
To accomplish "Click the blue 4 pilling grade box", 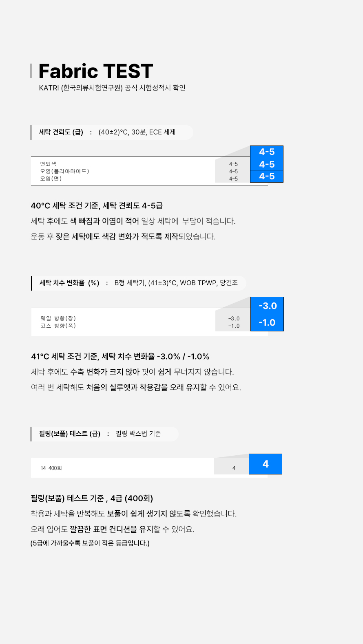I will tap(266, 464).
